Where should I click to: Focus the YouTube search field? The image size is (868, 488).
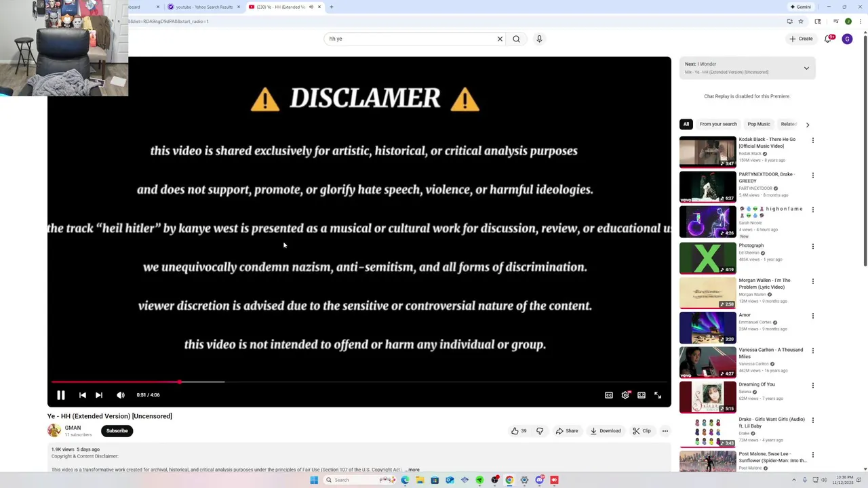click(x=410, y=39)
